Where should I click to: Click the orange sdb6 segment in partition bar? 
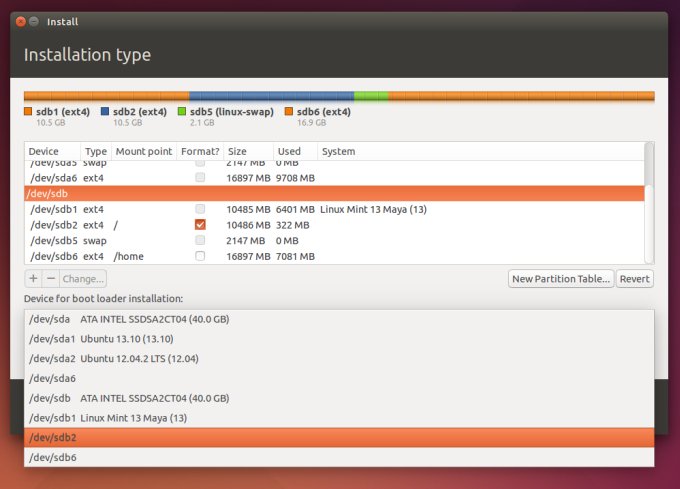point(521,96)
